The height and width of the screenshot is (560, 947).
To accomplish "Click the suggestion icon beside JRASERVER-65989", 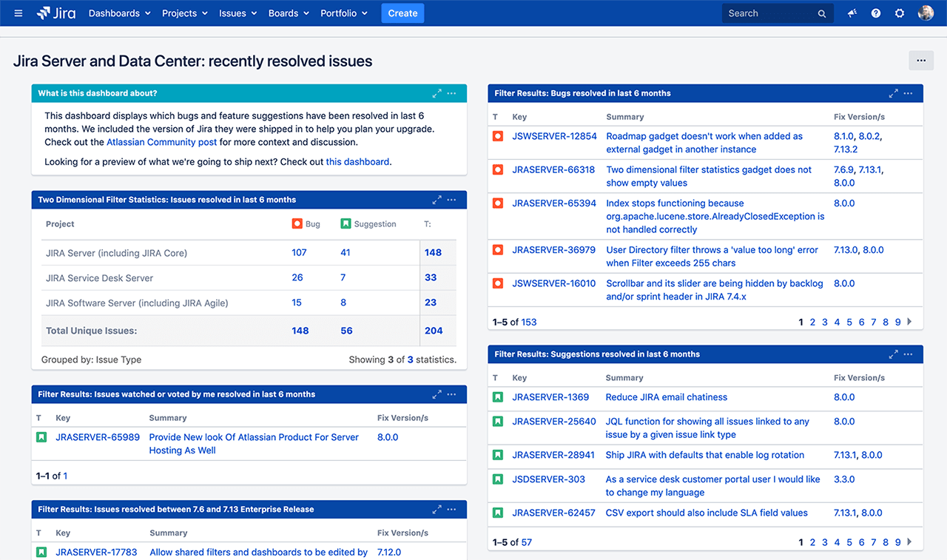I will (41, 437).
